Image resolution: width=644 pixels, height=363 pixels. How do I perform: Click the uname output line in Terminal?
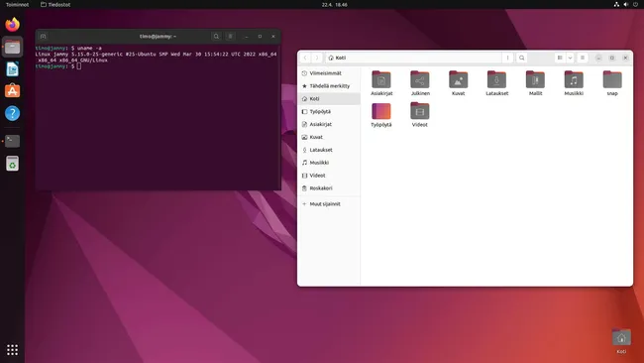[x=157, y=58]
